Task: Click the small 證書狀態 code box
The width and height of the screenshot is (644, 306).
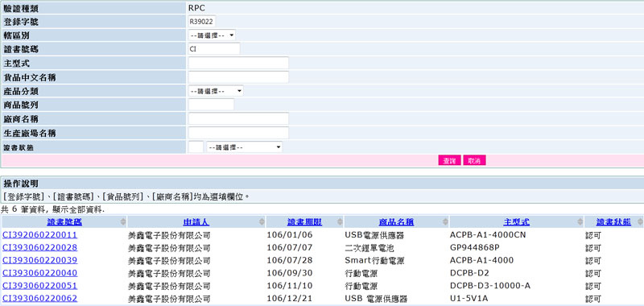Action: click(196, 147)
